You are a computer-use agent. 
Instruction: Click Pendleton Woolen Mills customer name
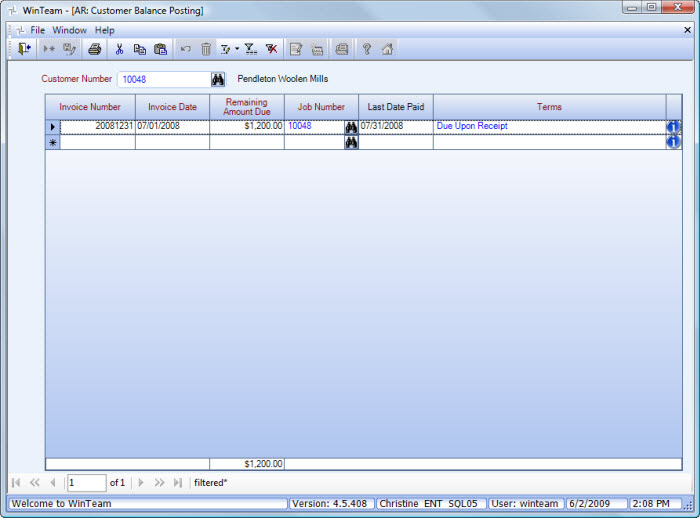tap(283, 79)
